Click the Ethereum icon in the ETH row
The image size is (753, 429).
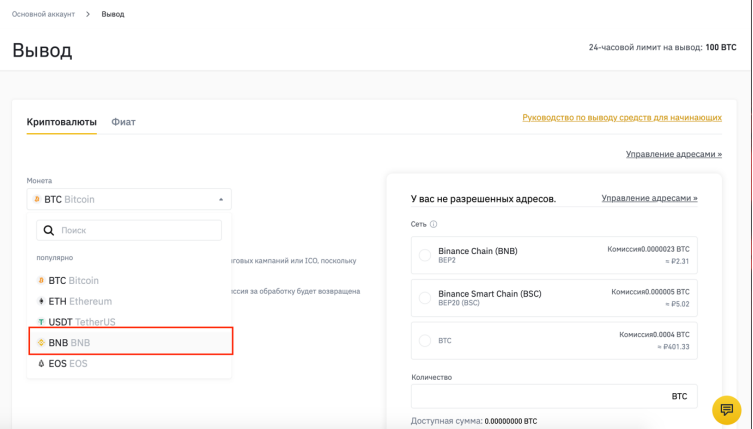click(41, 301)
